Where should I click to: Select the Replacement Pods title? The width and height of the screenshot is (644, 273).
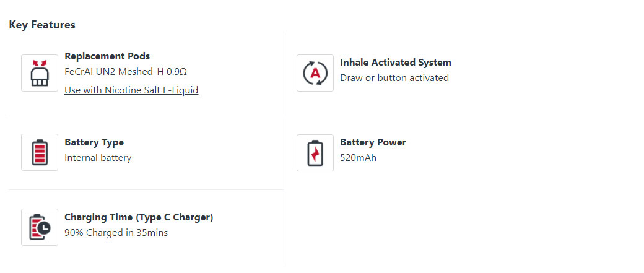pos(107,56)
